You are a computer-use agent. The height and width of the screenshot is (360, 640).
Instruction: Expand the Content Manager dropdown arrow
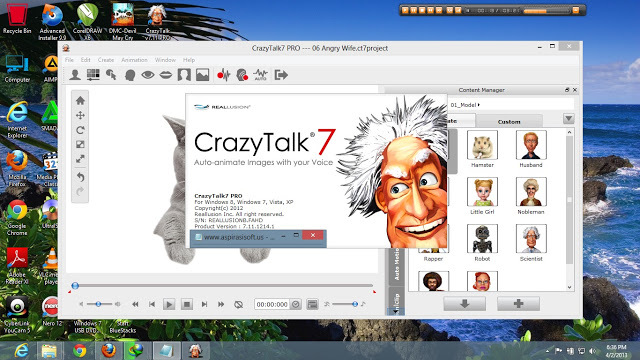[569, 119]
